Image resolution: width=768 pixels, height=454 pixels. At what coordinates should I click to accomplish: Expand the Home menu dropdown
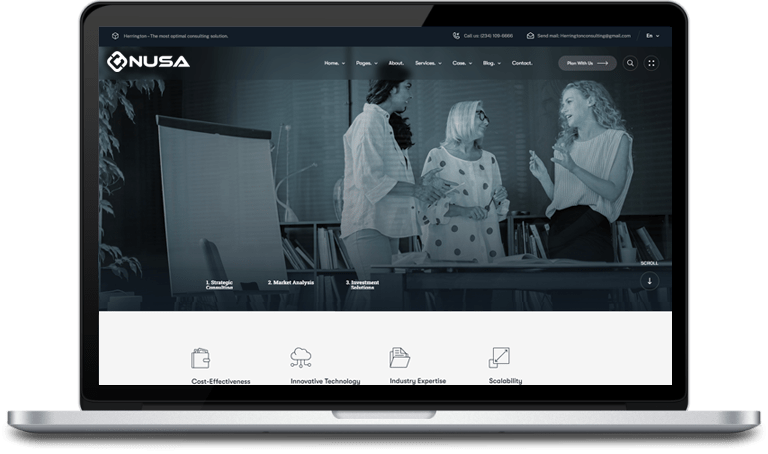335,63
